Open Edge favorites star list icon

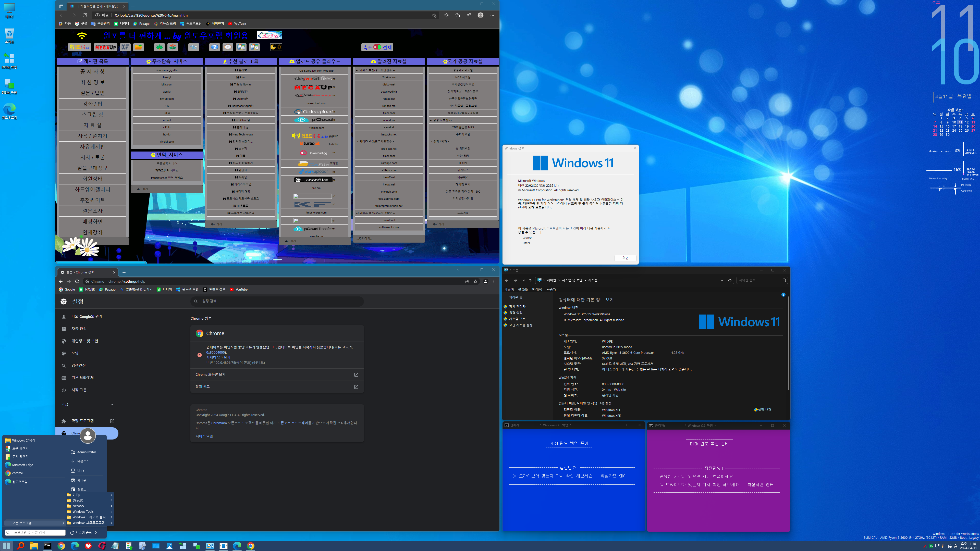coord(446,15)
